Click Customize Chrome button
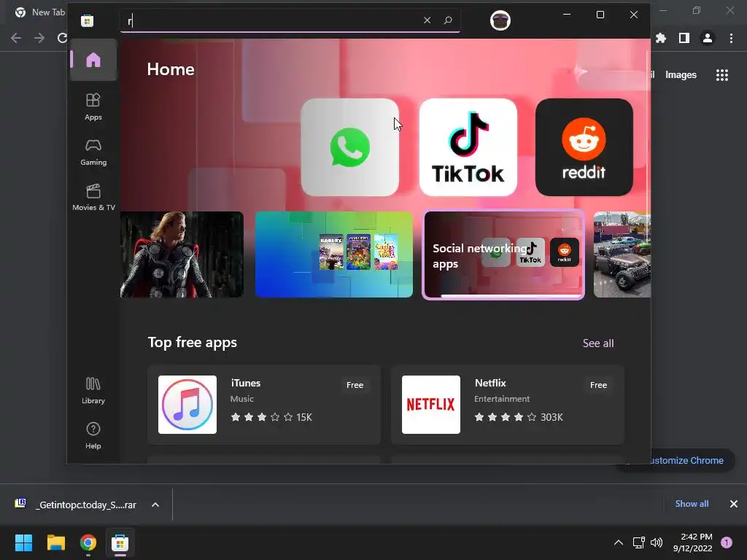The height and width of the screenshot is (560, 747). click(x=686, y=461)
